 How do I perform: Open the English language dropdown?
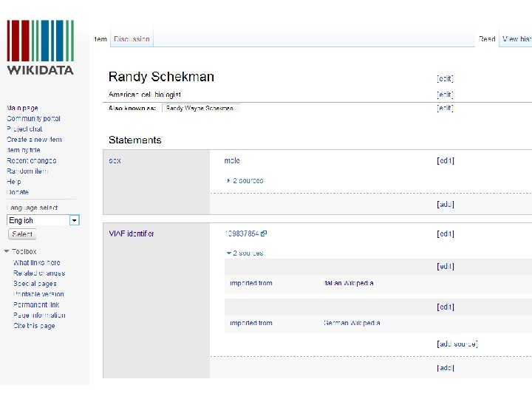[x=74, y=220]
